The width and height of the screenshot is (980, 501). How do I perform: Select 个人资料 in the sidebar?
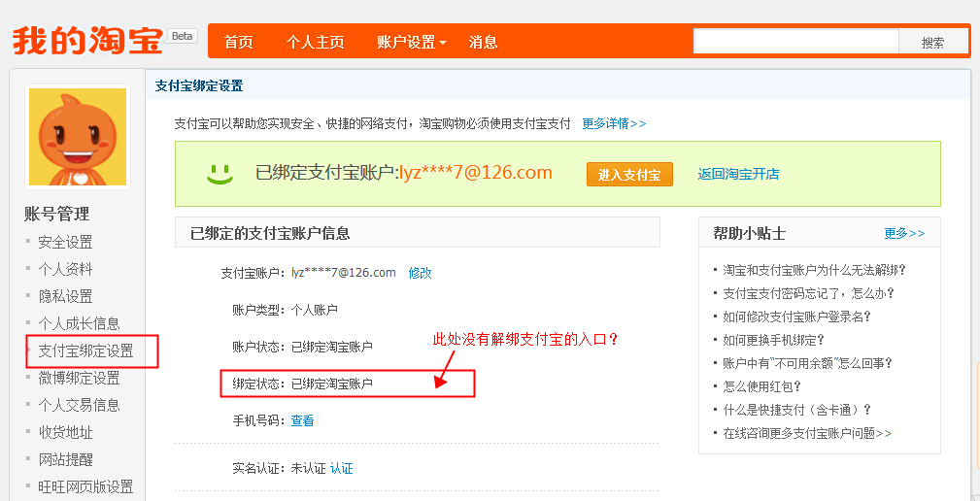(x=65, y=269)
